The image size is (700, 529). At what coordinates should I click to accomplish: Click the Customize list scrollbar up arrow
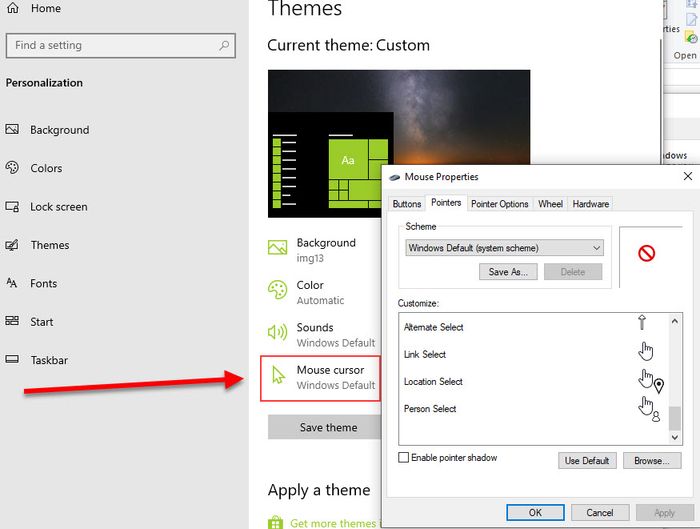point(675,321)
